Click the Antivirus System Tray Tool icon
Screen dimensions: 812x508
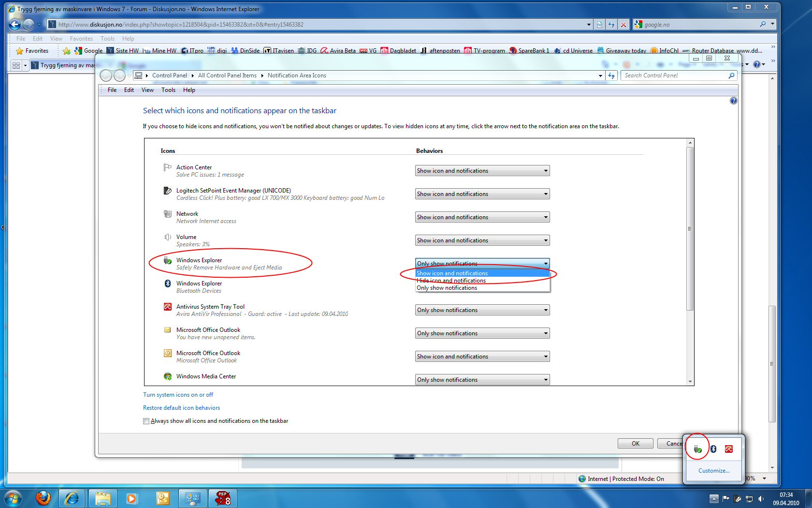(x=167, y=307)
